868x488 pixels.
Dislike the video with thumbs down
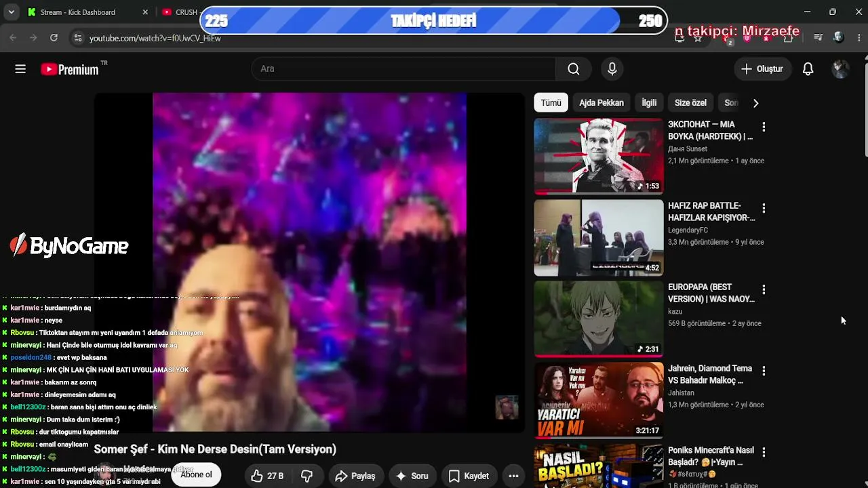307,476
